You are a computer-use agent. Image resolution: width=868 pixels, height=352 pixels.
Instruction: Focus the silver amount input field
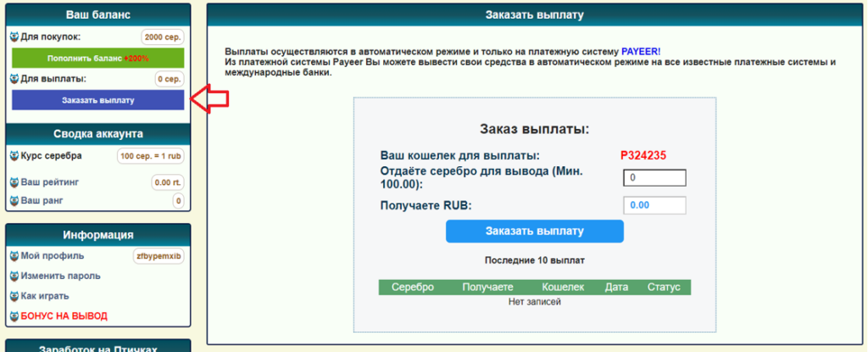pyautogui.click(x=655, y=178)
